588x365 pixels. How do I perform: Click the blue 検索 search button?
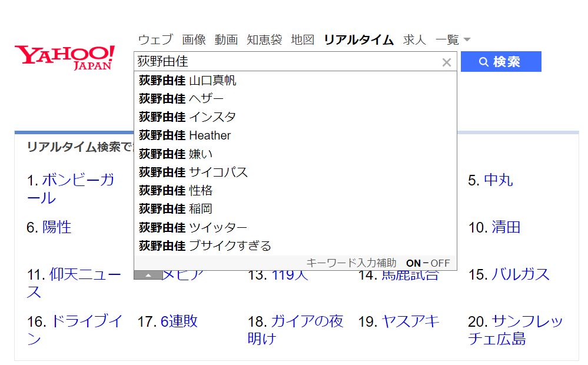(501, 62)
